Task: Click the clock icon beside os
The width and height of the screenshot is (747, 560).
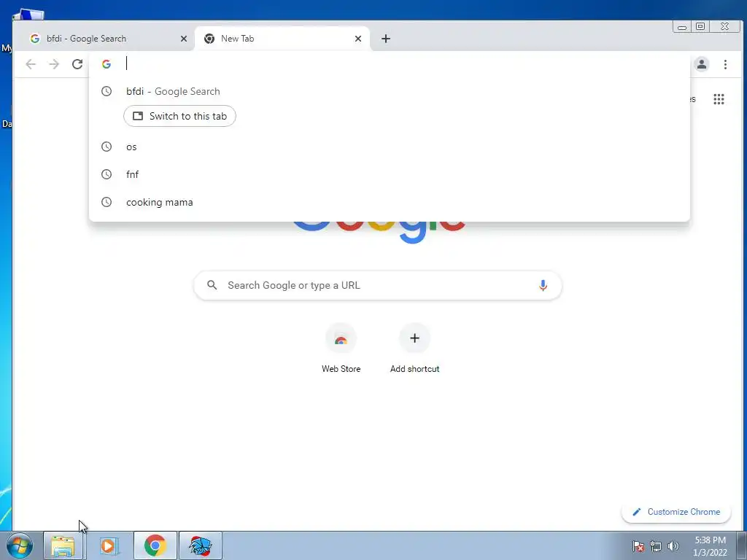Action: click(107, 147)
